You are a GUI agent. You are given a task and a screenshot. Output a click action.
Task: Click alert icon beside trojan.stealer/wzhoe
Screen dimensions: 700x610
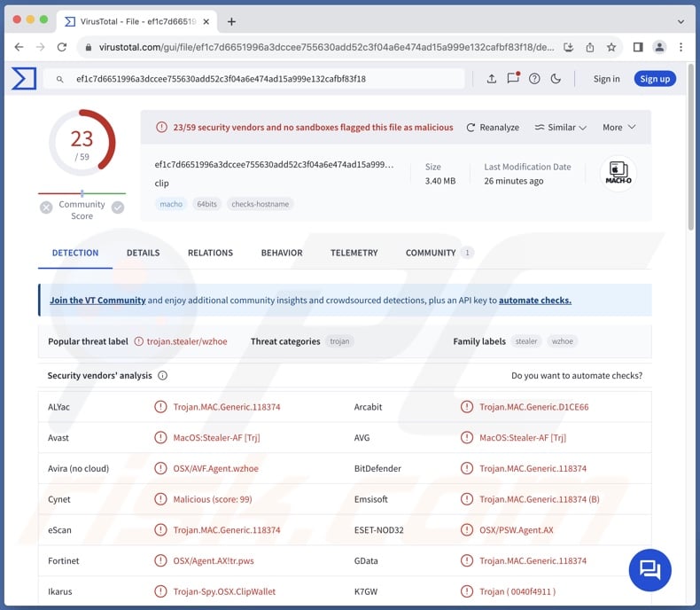139,341
